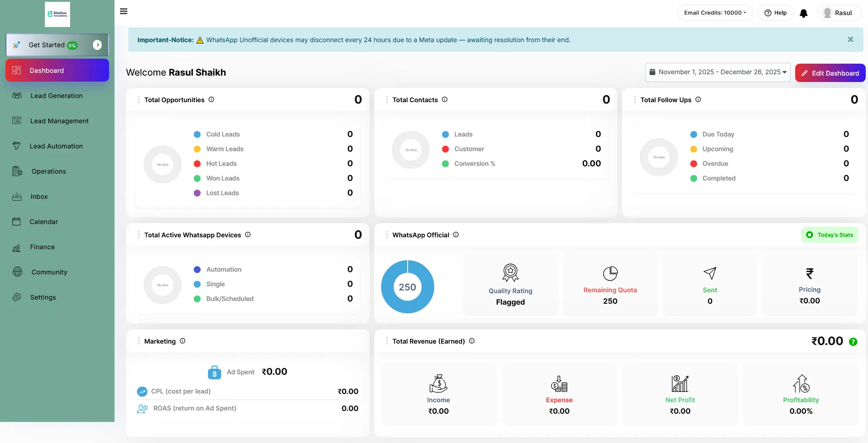Click the info icon beside Marketing
The image size is (868, 443).
point(182,341)
